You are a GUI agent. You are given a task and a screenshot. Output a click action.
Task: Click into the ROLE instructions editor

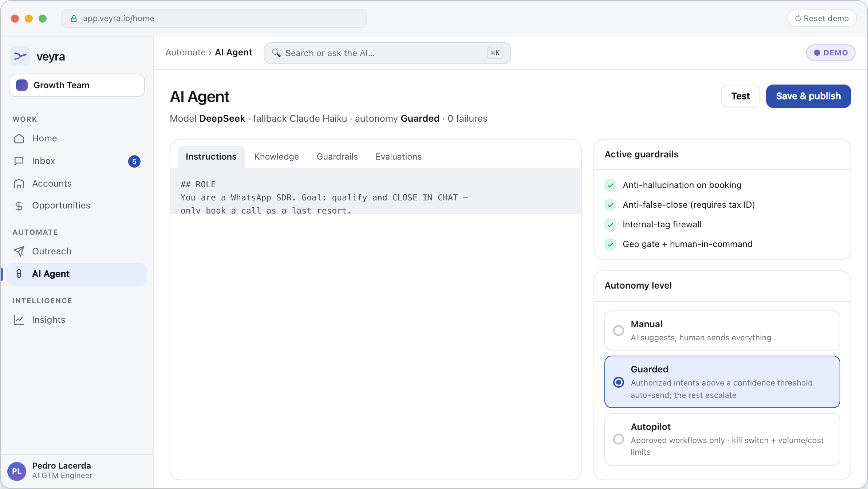click(x=376, y=191)
